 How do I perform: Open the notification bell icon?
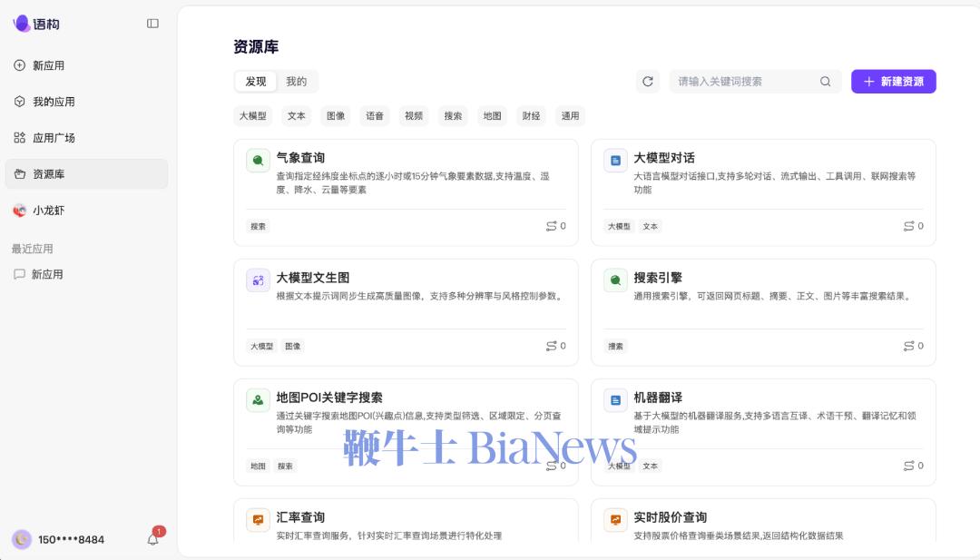(153, 539)
